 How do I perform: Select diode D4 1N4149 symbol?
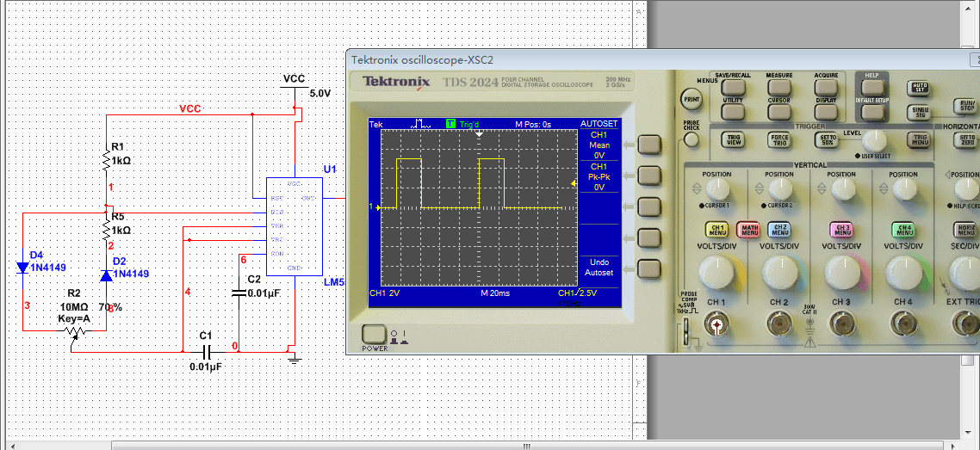click(23, 268)
